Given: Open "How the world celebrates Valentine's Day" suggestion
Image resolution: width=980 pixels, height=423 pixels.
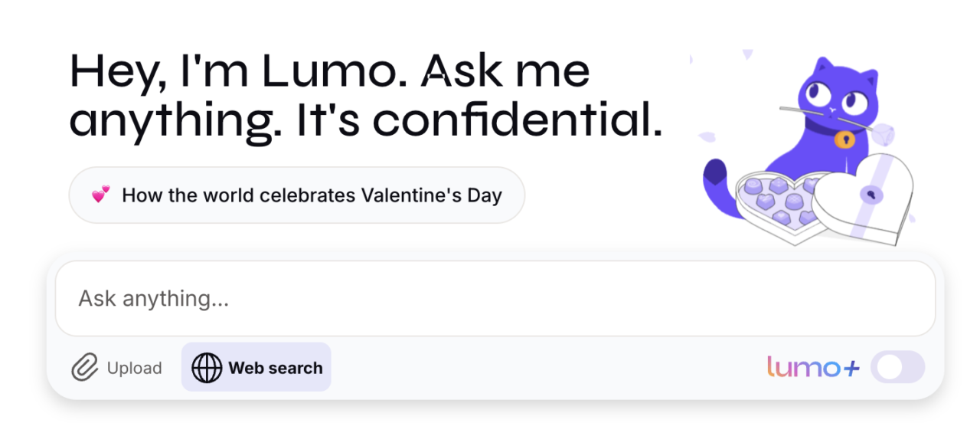Looking at the screenshot, I should 296,195.
